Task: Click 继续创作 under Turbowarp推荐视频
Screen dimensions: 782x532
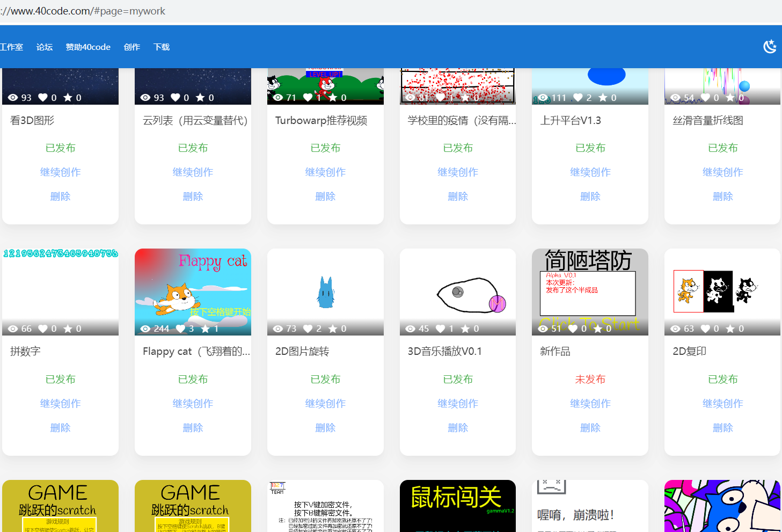Action: (x=325, y=172)
